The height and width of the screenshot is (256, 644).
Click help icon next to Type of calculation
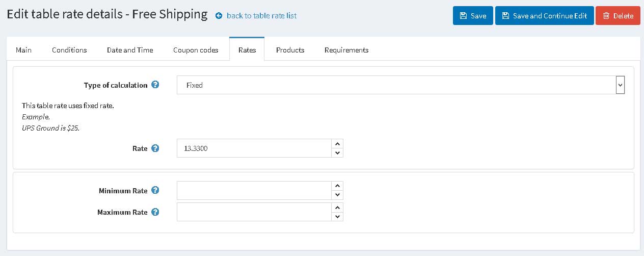155,85
